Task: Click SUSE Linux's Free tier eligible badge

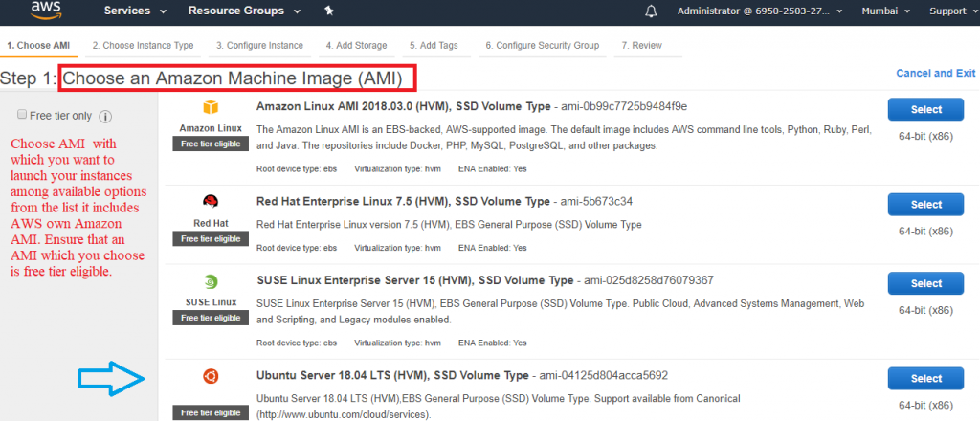Action: click(211, 318)
